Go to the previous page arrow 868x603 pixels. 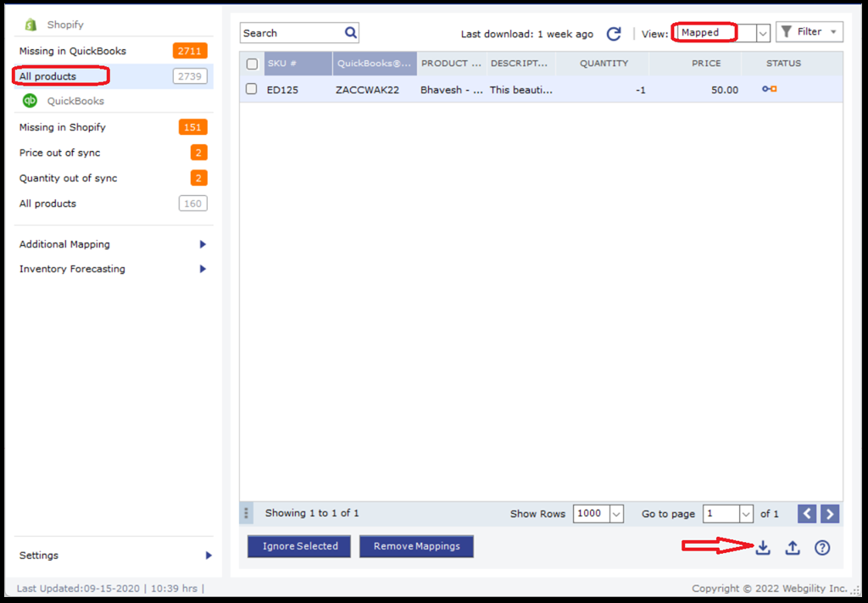click(807, 514)
